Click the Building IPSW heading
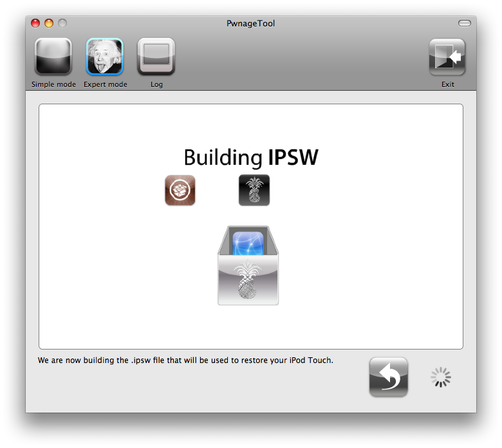This screenshot has height=448, width=502. pos(251,158)
